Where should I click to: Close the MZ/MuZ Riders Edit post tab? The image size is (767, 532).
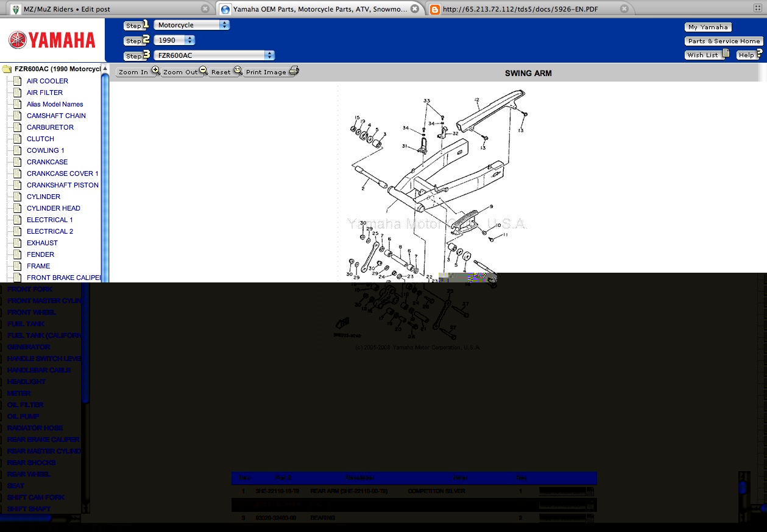[206, 9]
